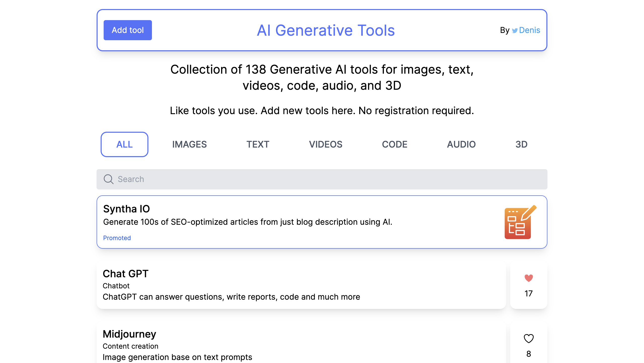Open the Syntha IO title link
The image size is (644, 363).
click(x=127, y=209)
